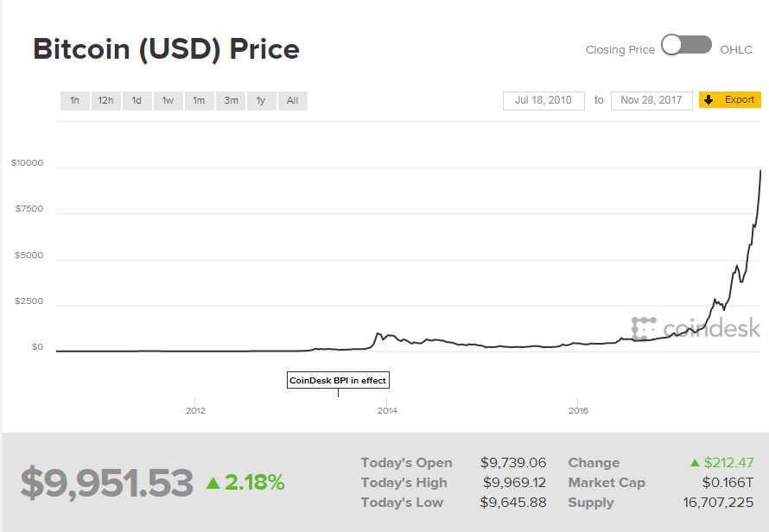Show the 3m price range
The image size is (769, 532).
tap(231, 101)
